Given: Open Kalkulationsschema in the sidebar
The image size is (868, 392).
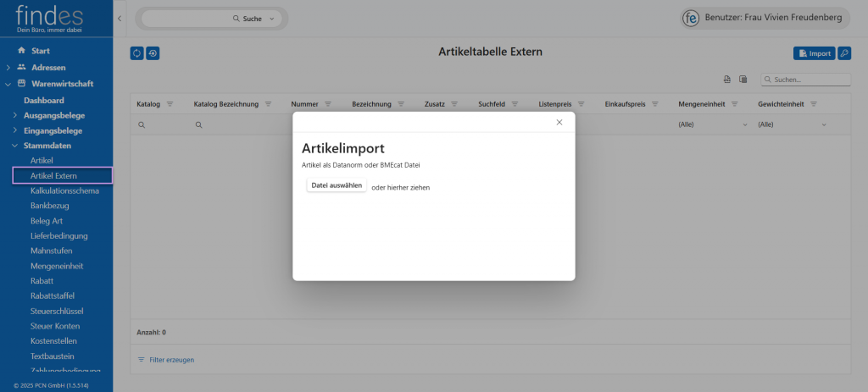Looking at the screenshot, I should 64,190.
